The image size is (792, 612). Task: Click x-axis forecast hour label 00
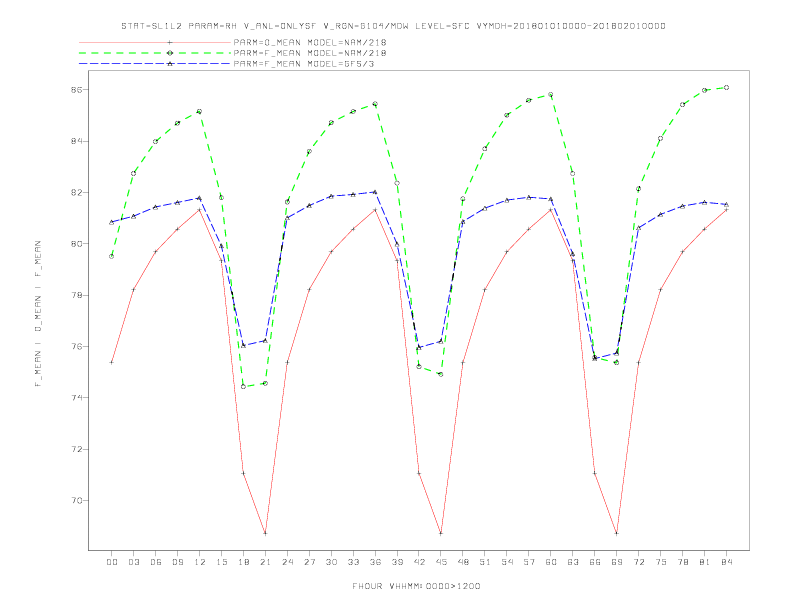click(112, 562)
